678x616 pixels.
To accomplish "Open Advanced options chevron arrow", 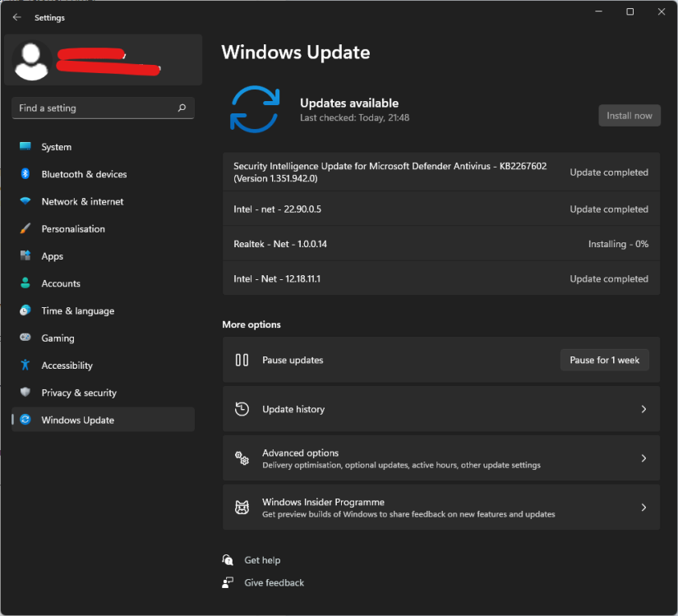I will click(643, 458).
